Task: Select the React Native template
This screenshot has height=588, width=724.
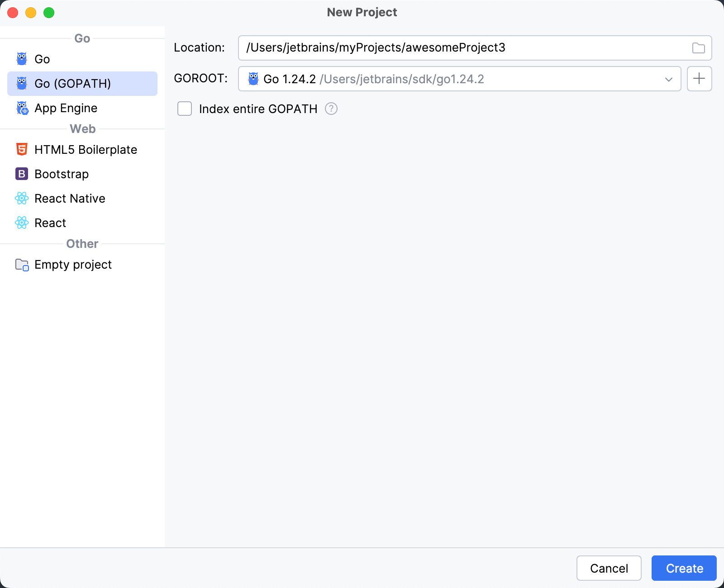Action: 70,198
